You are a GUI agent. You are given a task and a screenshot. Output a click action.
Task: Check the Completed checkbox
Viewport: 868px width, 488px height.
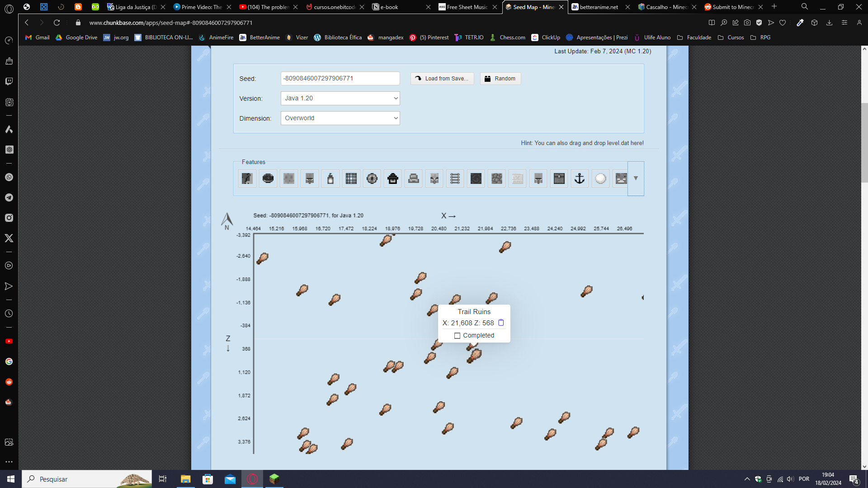click(457, 336)
